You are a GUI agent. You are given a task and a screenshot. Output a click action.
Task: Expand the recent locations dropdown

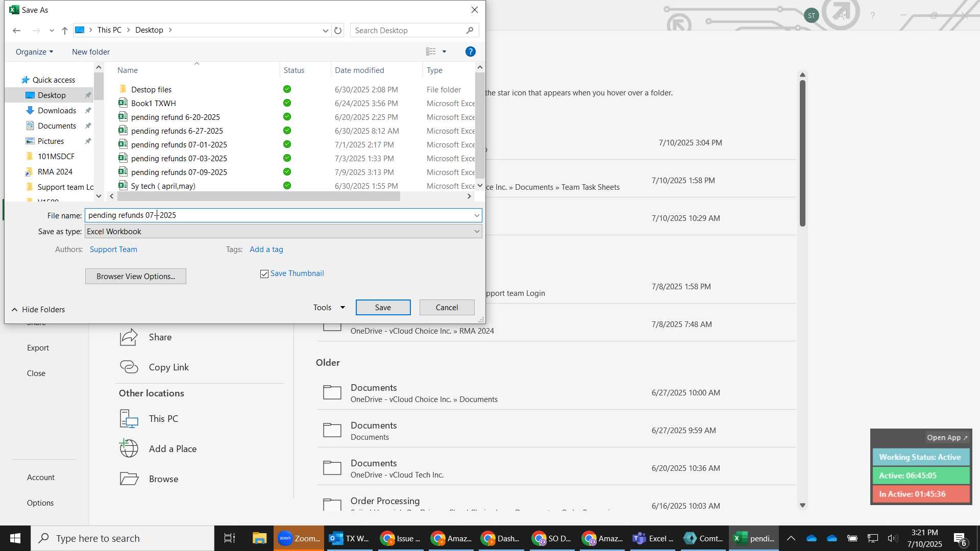click(x=52, y=31)
